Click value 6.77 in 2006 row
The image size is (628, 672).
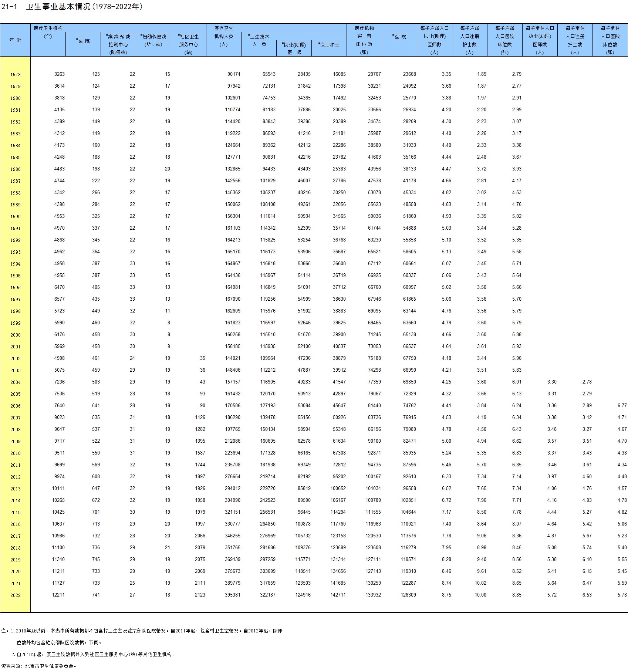pyautogui.click(x=622, y=406)
